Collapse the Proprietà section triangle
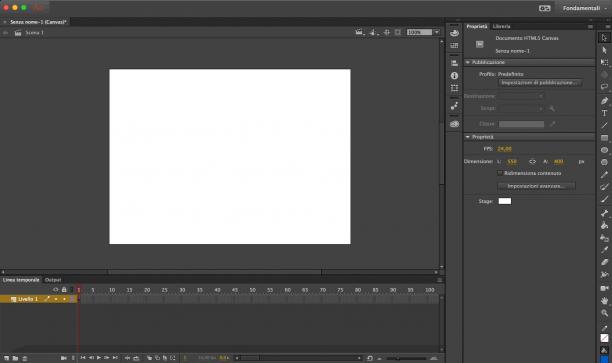Screen dimensions: 612x363 pyautogui.click(x=468, y=137)
